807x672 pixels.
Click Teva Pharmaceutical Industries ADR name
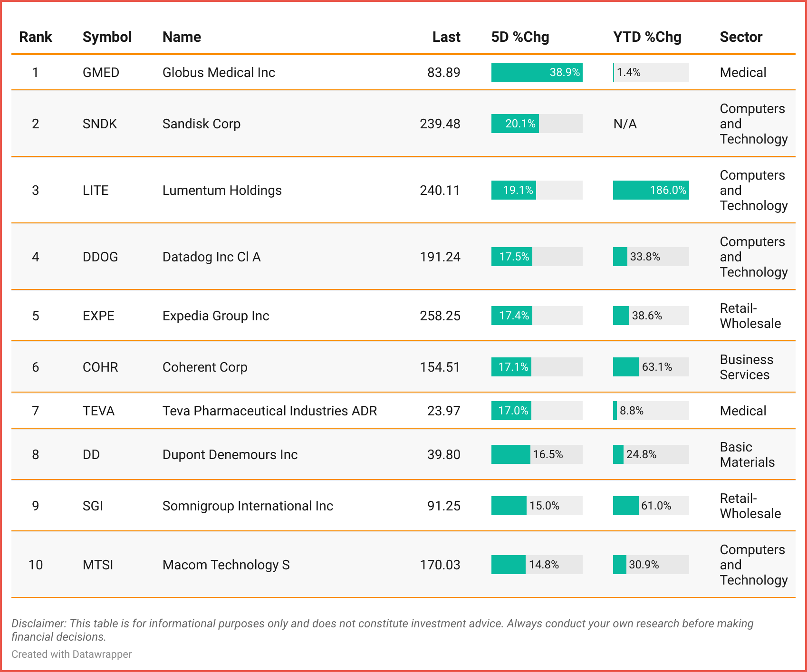click(x=269, y=411)
